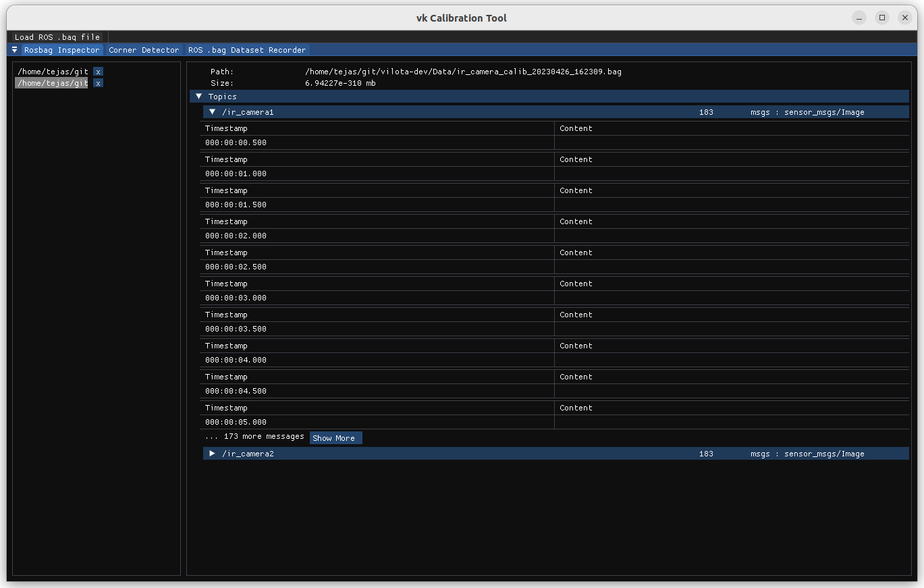The height and width of the screenshot is (588, 924).
Task: Click timestamp 000:00:03.500
Action: [236, 329]
